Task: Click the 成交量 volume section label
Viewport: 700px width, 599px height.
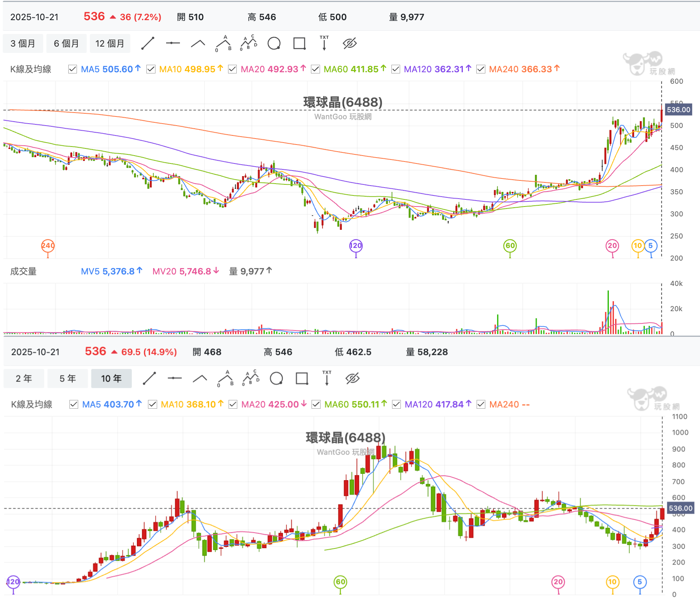Action: tap(23, 271)
